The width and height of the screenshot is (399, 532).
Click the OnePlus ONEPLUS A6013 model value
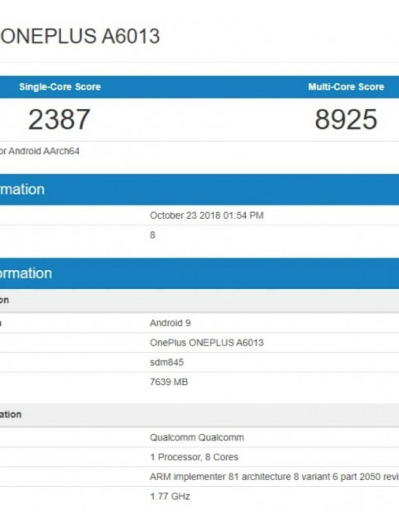pos(207,342)
